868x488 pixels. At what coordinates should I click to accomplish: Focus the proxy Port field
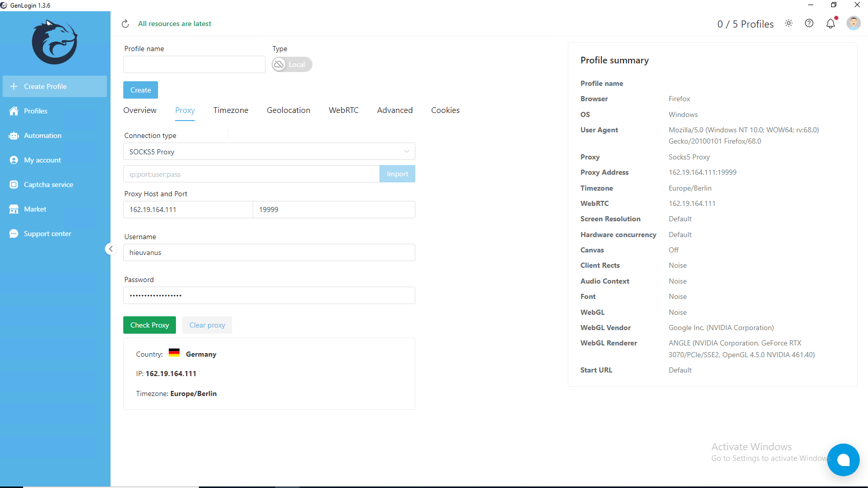334,210
